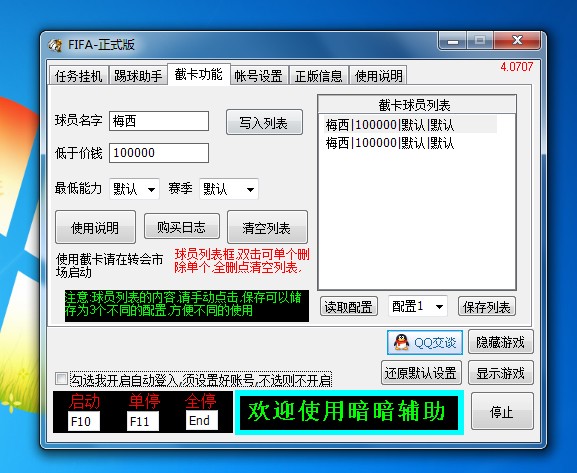Select the first 梅西|100000 list row
The image size is (577, 473).
pyautogui.click(x=411, y=125)
